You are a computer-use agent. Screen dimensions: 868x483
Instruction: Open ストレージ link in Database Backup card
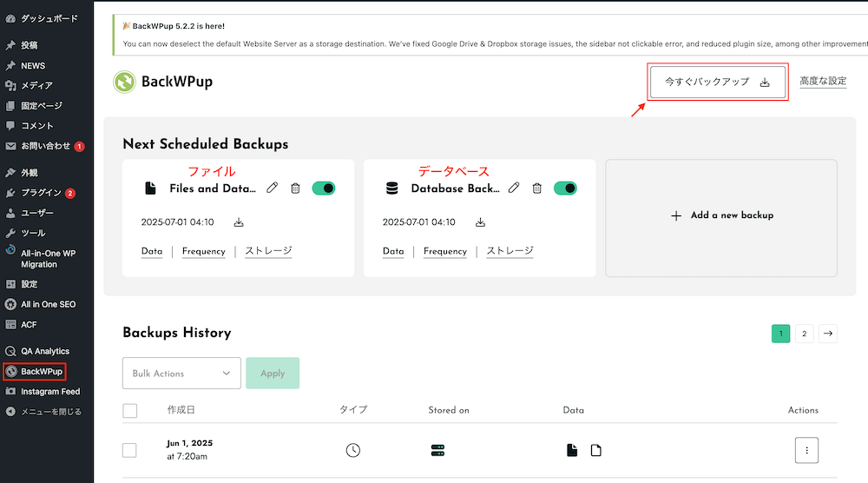[x=510, y=251]
